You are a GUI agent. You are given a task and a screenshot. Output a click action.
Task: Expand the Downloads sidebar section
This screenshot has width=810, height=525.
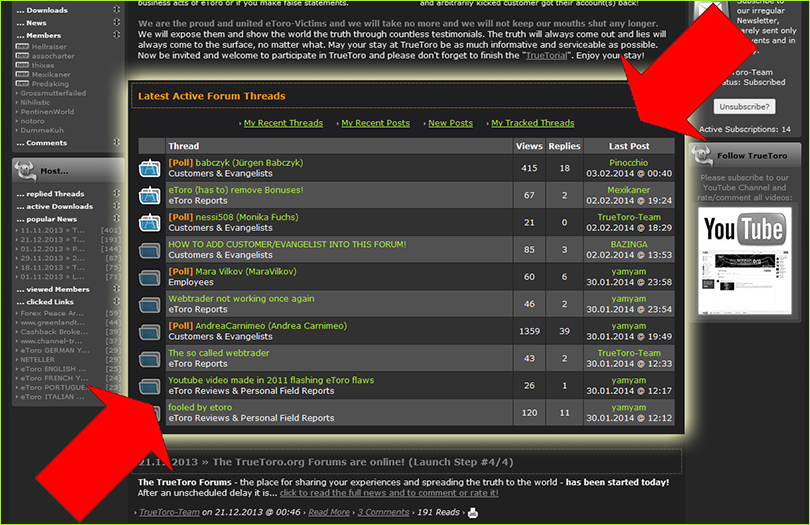(117, 9)
